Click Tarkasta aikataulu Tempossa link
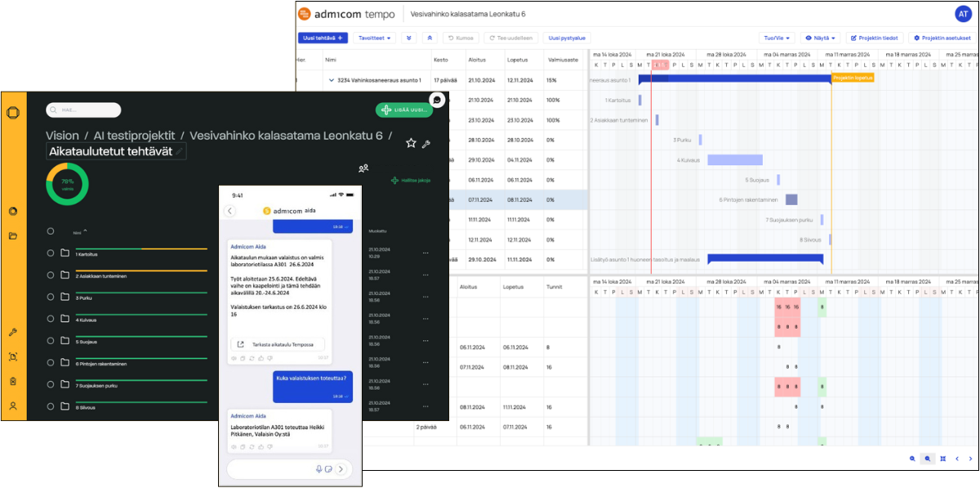This screenshot has height=488, width=980. [278, 344]
